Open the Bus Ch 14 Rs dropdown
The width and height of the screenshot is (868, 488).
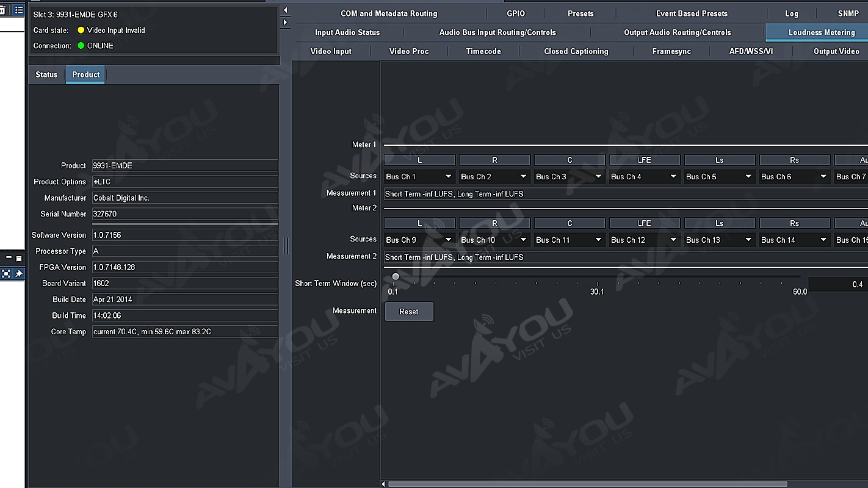(795, 240)
